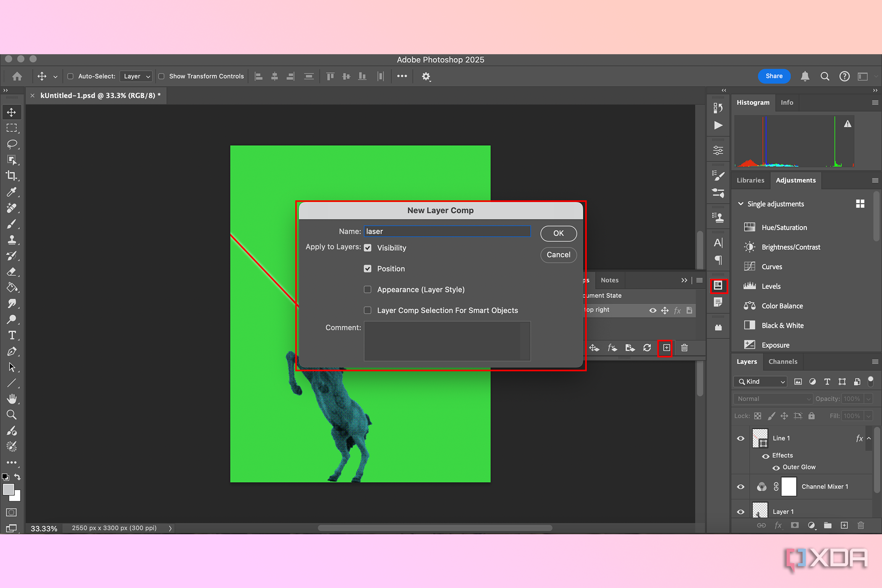The width and height of the screenshot is (882, 588).
Task: Cancel the New Layer Comp dialog
Action: point(559,255)
